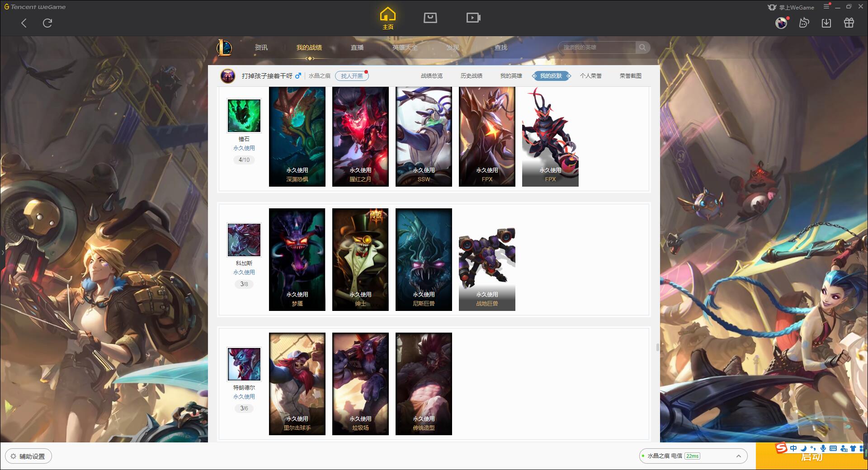Open the 战绩总览 sub-tab
This screenshot has width=868, height=470.
[x=432, y=76]
